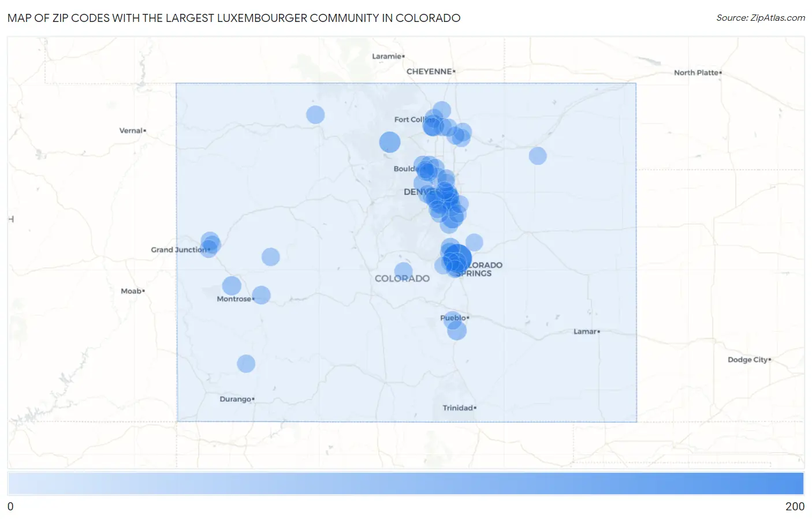
Task: Click the Lamar city label
Action: (585, 331)
